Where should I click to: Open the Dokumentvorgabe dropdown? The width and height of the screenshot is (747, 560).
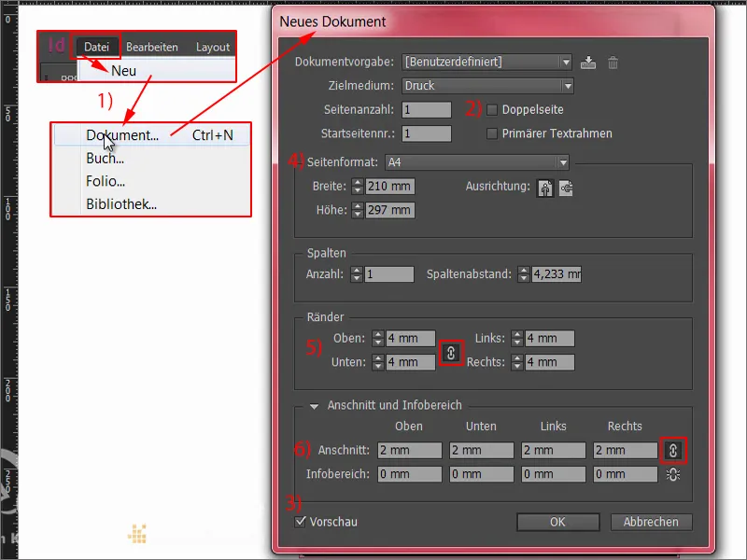[x=486, y=62]
